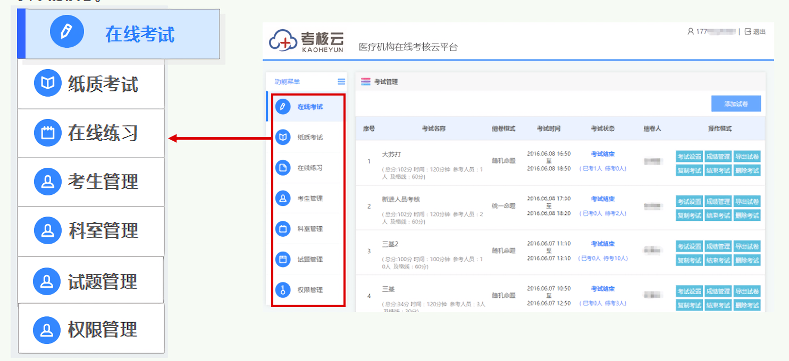Open 权限管理 label in the enlarged menu
The width and height of the screenshot is (789, 361).
click(x=102, y=330)
